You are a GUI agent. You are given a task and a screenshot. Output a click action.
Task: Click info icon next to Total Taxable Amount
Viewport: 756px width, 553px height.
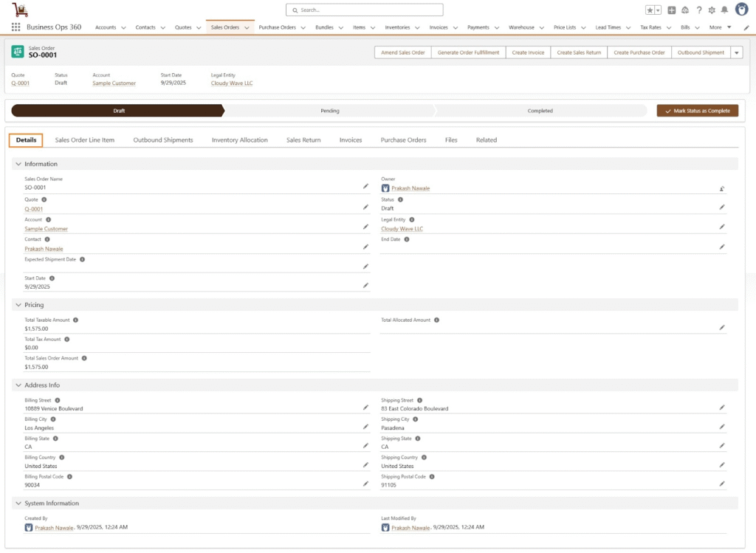(x=76, y=320)
